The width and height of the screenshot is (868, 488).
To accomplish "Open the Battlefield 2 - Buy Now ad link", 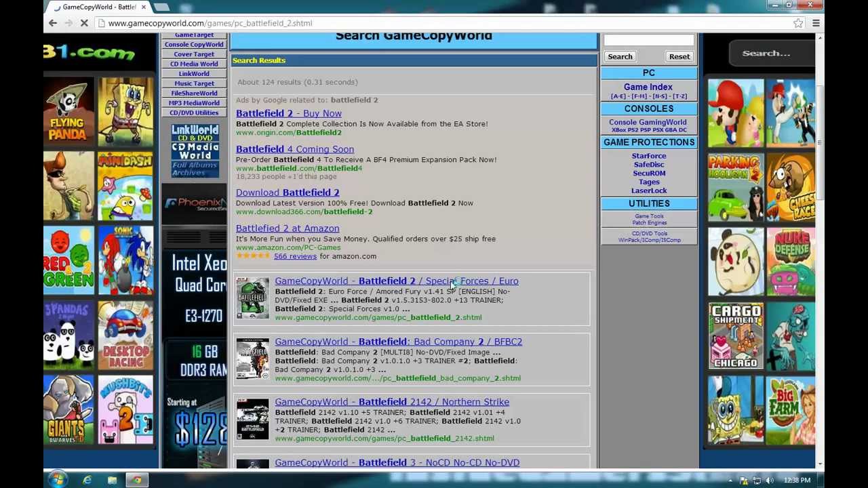I will click(289, 113).
